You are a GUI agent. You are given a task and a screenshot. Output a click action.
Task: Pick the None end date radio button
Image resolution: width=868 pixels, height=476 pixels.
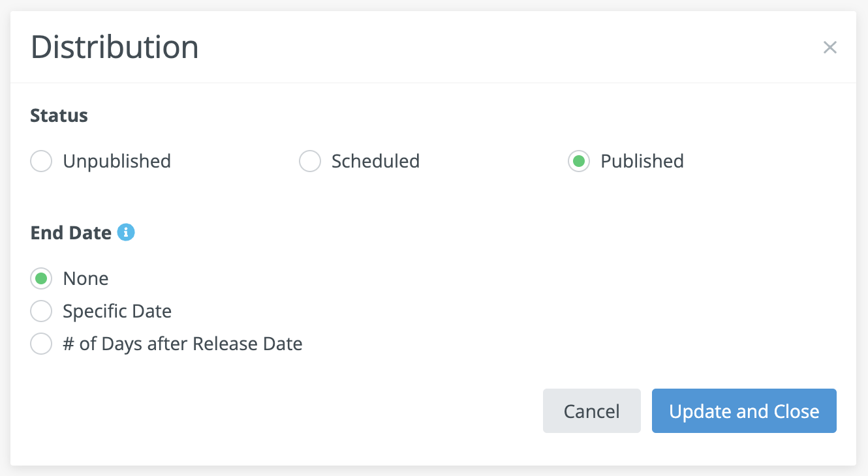[x=41, y=278]
